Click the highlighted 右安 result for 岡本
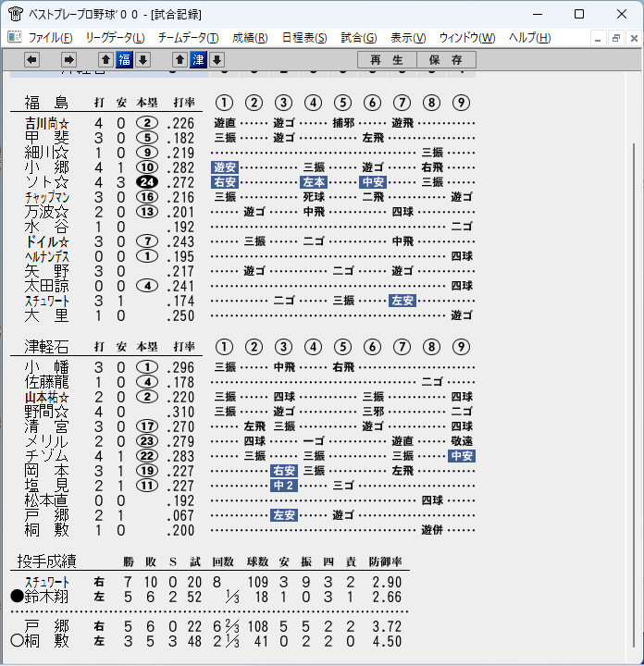 (284, 471)
